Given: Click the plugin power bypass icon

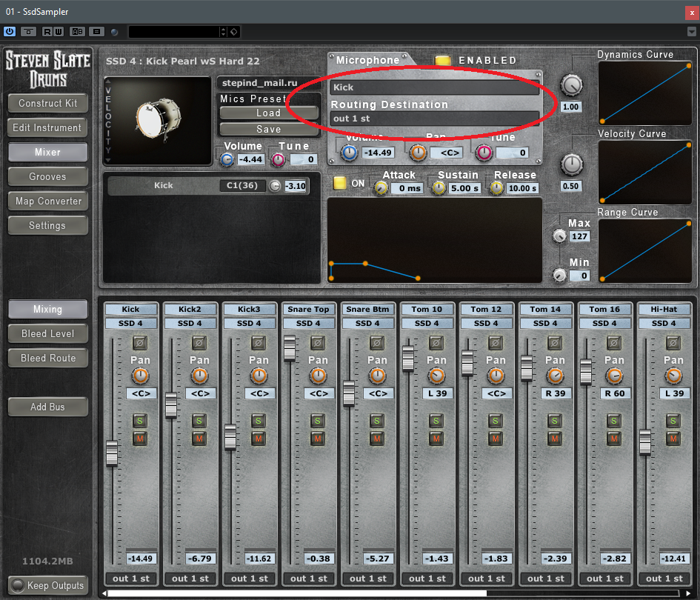Looking at the screenshot, I should point(10,31).
